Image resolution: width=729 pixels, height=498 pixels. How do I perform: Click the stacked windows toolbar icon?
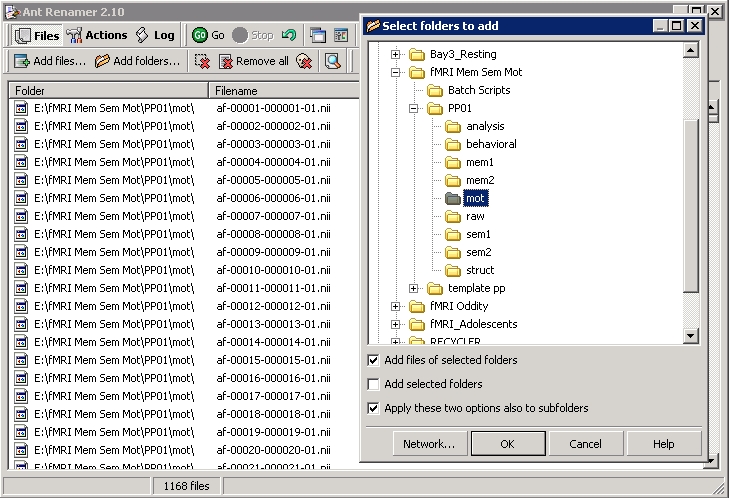pos(318,35)
